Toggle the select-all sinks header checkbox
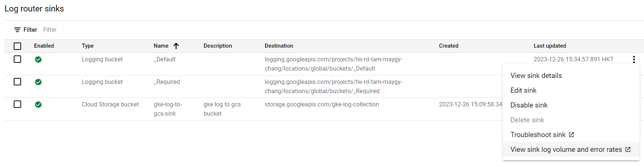The width and height of the screenshot is (644, 167). tap(17, 46)
